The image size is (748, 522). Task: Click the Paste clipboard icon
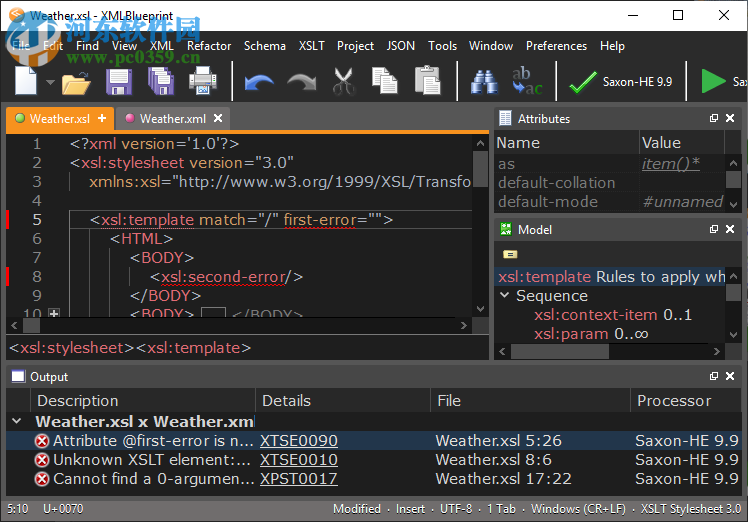(427, 83)
